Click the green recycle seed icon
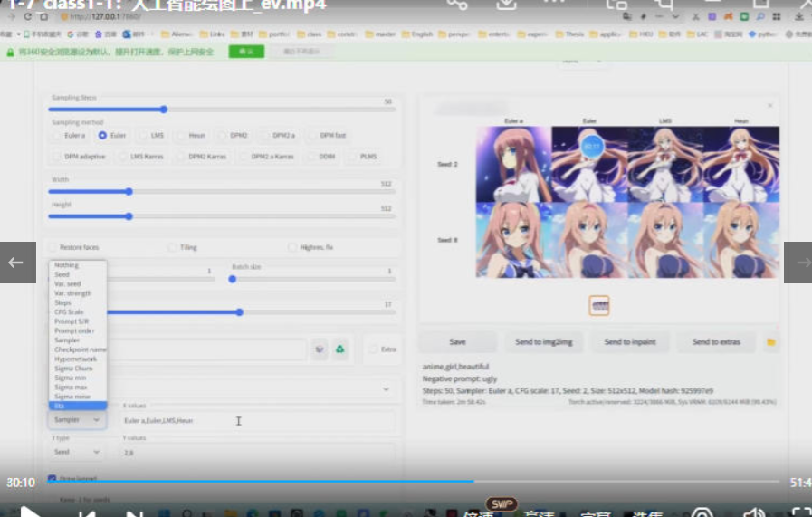The height and width of the screenshot is (517, 812). coord(340,349)
